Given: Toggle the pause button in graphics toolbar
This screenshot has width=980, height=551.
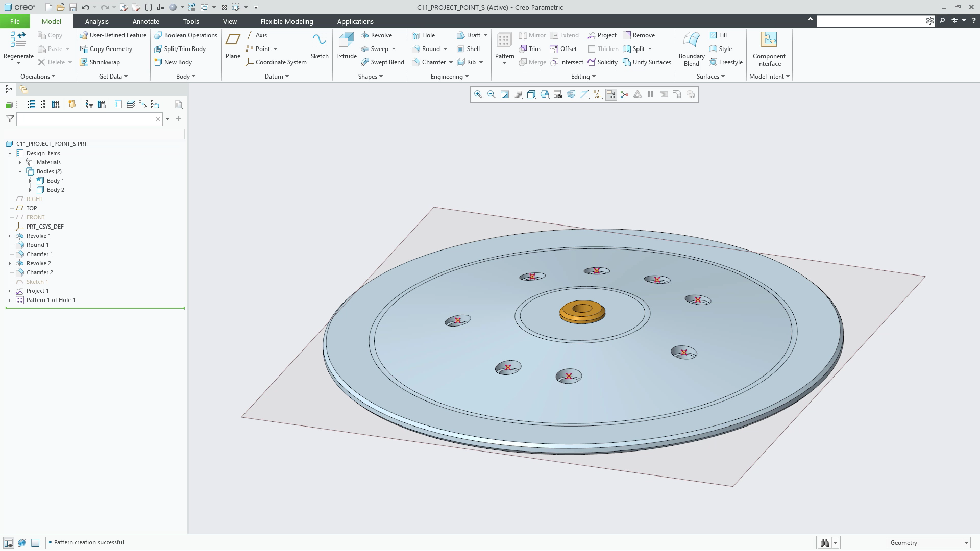Looking at the screenshot, I should click(650, 94).
